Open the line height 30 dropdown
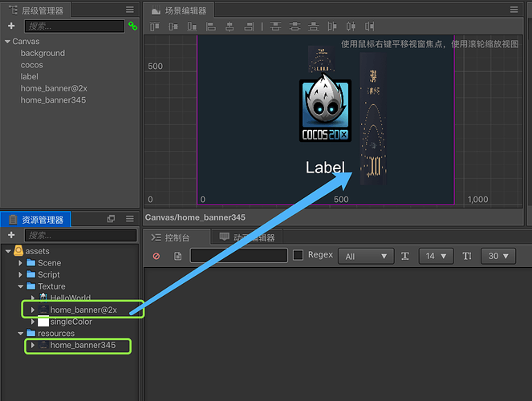Viewport: 532px width, 401px height. (x=498, y=257)
